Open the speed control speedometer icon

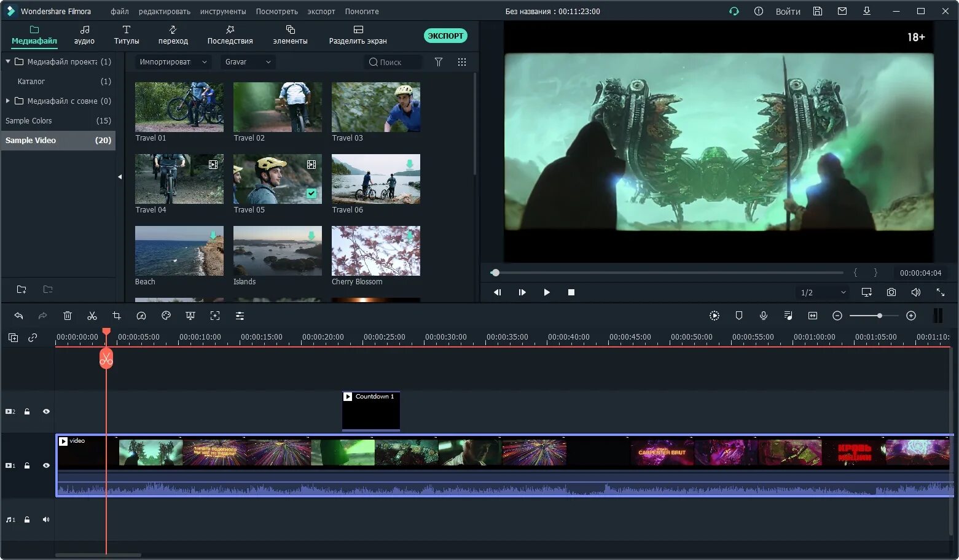pos(141,316)
